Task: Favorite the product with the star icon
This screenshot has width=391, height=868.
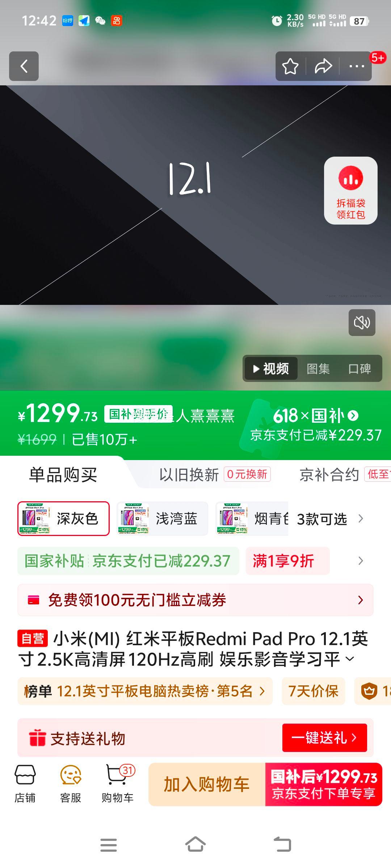Action: [290, 67]
